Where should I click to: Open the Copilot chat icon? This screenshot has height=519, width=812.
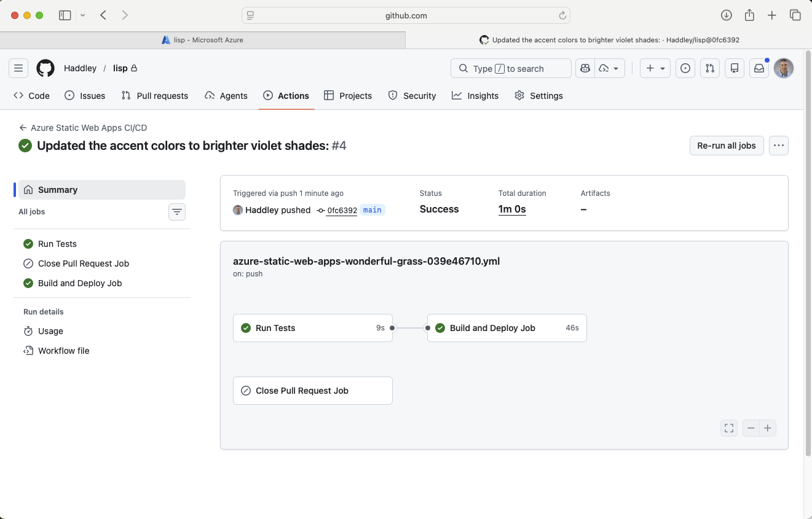coord(585,68)
